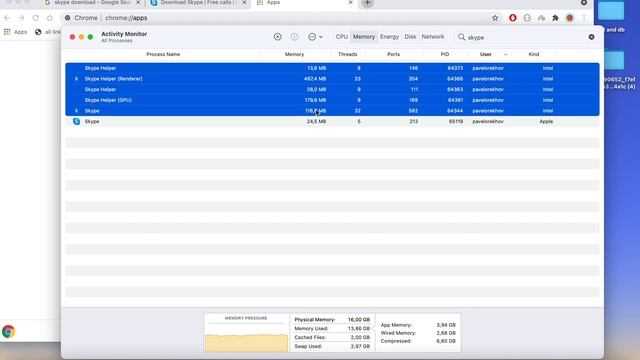The image size is (640, 360).
Task: Sort by Ports column header
Action: tap(393, 54)
